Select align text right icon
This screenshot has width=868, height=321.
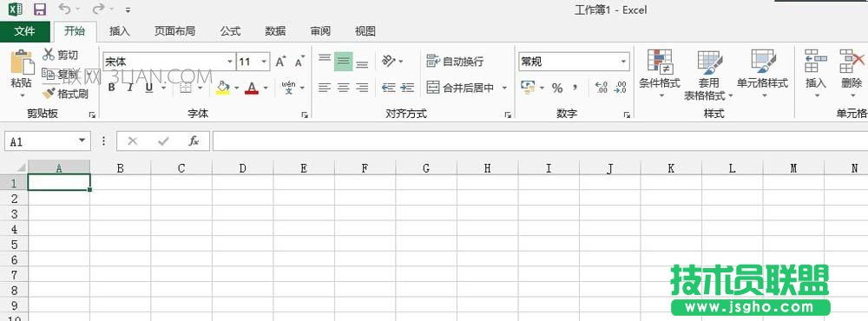pos(362,88)
